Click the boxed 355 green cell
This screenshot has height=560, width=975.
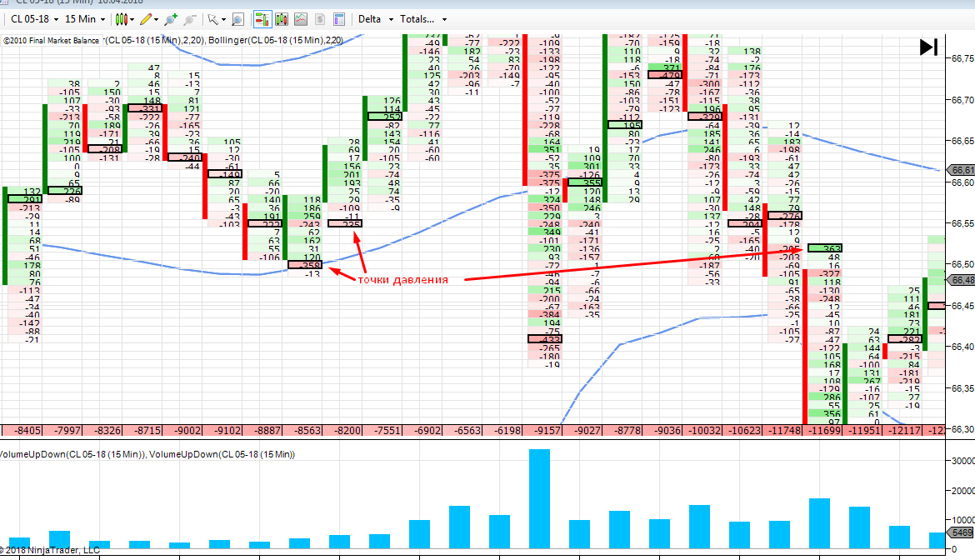(585, 182)
